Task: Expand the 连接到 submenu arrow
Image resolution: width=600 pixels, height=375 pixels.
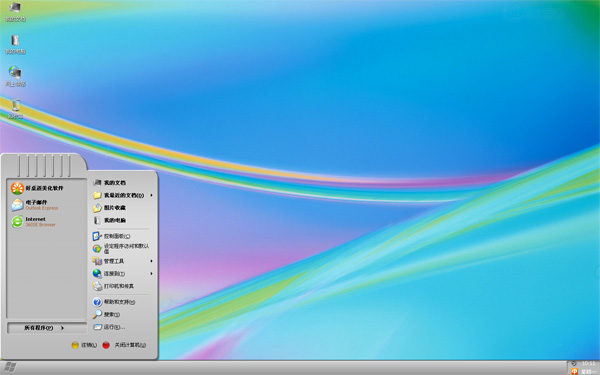Action: pos(152,274)
